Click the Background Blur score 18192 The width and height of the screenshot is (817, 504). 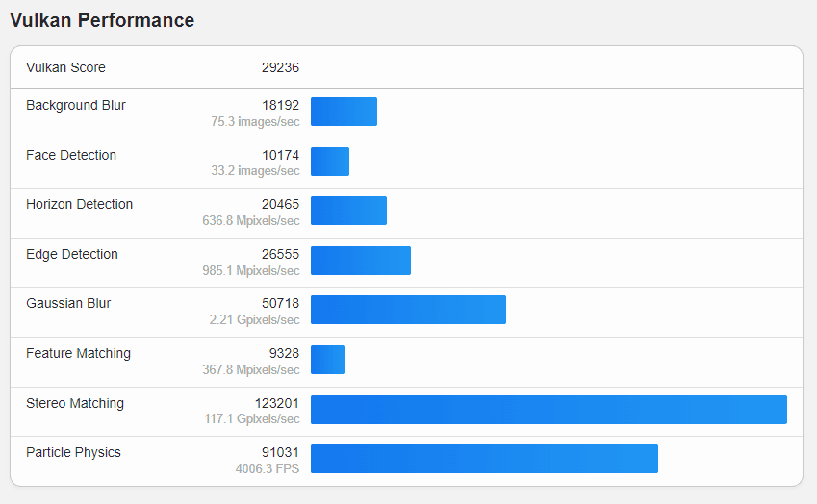point(280,105)
